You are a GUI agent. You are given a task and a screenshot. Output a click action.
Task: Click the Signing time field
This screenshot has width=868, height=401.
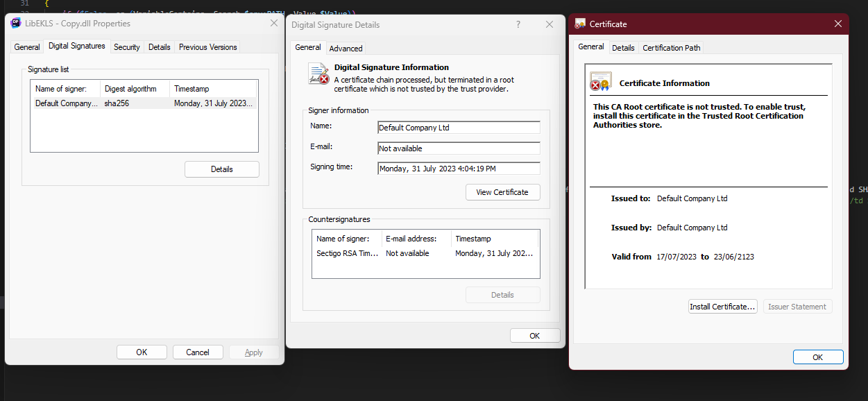[458, 169]
